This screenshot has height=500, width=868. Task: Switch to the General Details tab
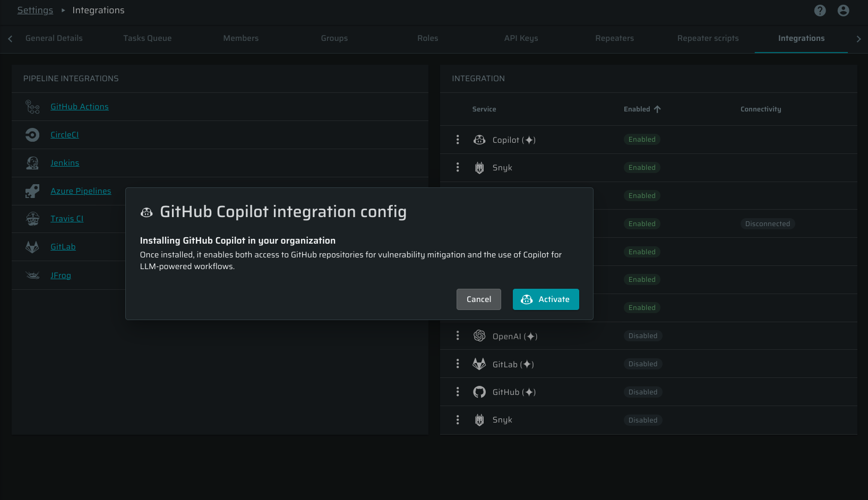click(x=54, y=38)
